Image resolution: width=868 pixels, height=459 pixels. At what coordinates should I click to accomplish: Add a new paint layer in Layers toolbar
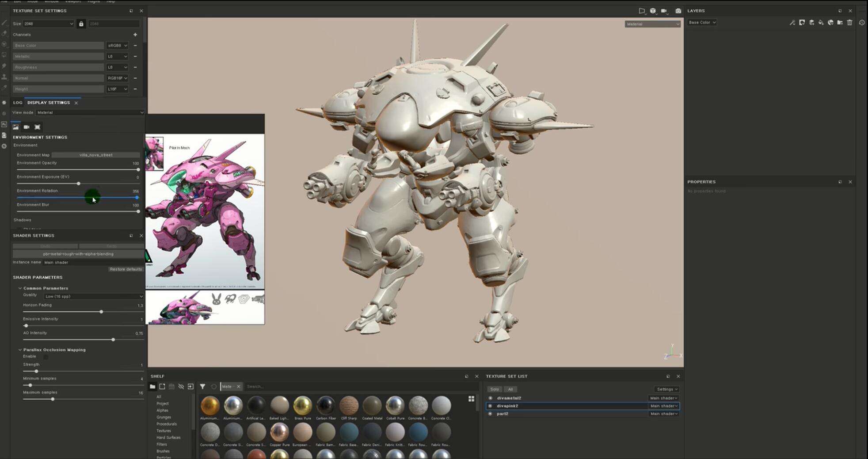pos(811,23)
